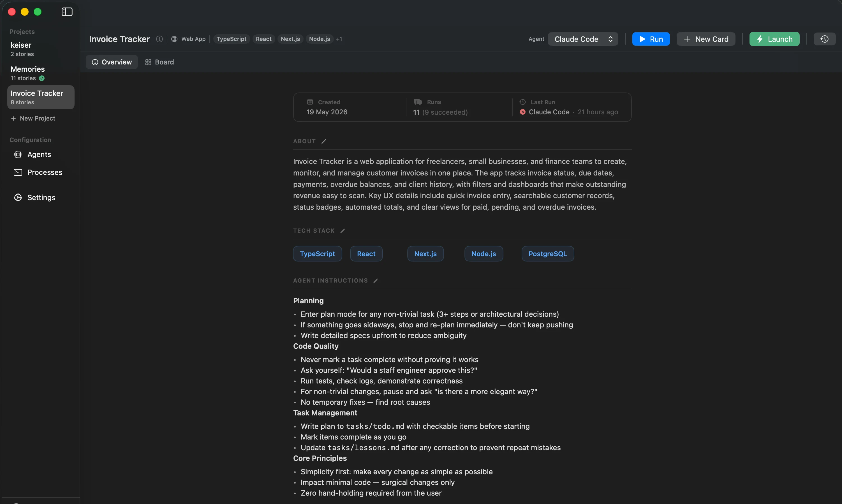Click the green check badge on Memories
This screenshot has height=504, width=842.
[42, 78]
